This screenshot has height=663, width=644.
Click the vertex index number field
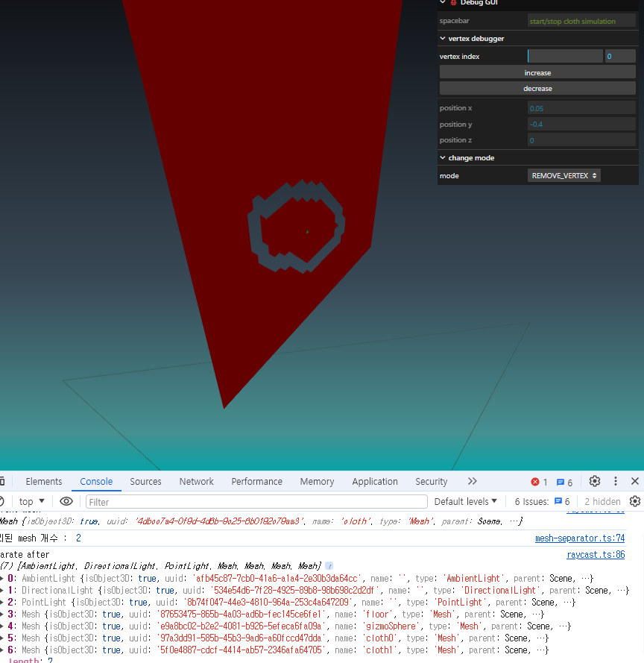[x=620, y=56]
